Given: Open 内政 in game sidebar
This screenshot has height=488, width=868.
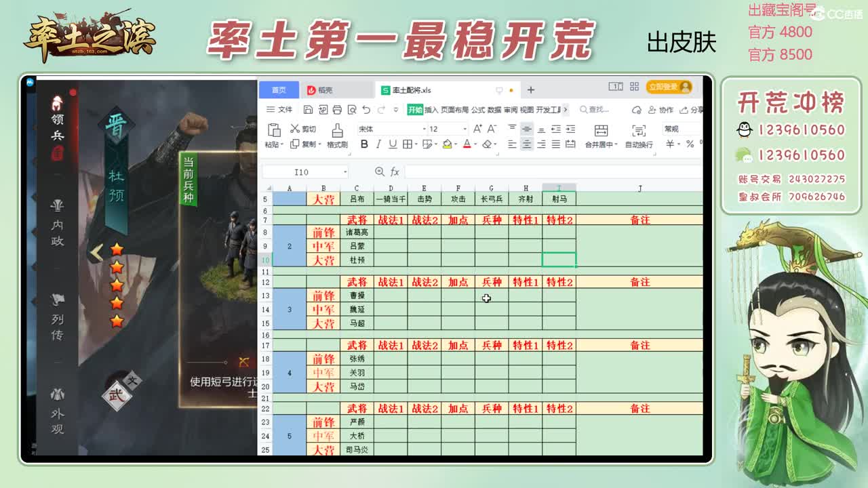Looking at the screenshot, I should pos(58,223).
